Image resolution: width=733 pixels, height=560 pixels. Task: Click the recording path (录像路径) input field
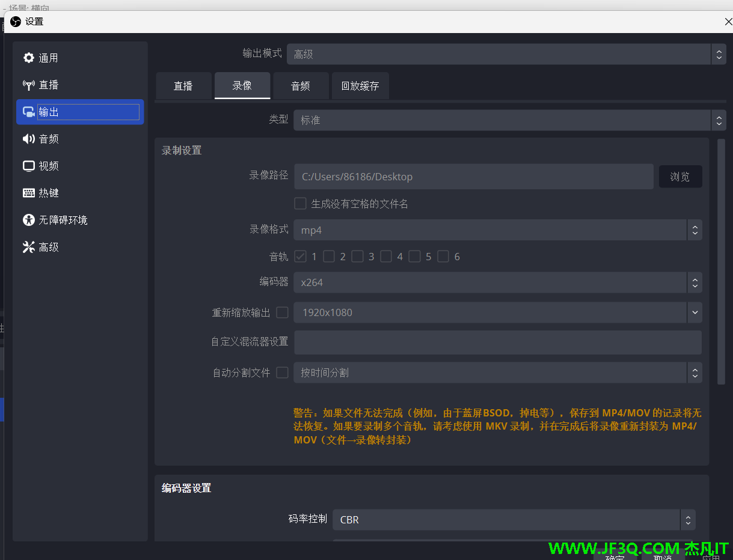[x=473, y=177]
